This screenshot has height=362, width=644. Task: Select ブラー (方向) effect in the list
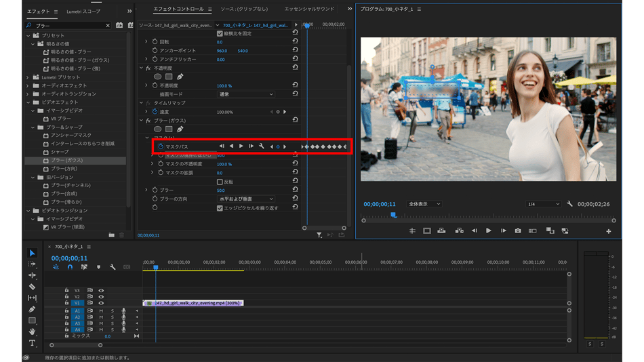(64, 169)
